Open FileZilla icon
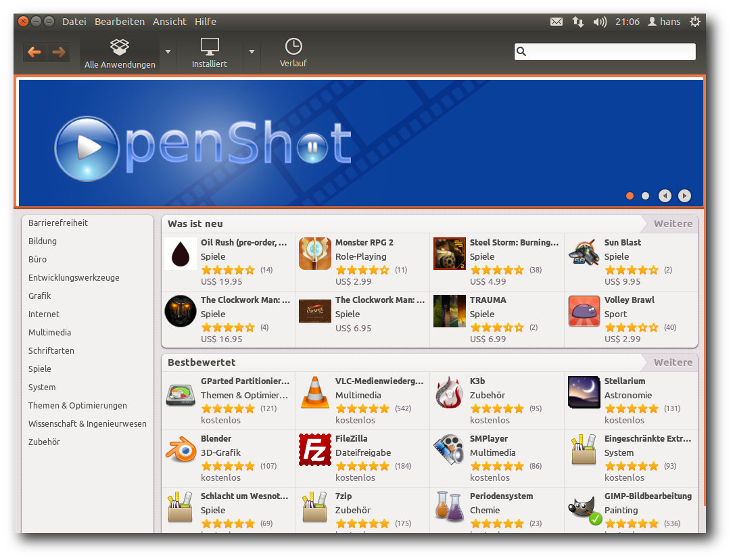Image resolution: width=733 pixels, height=560 pixels. 315,450
